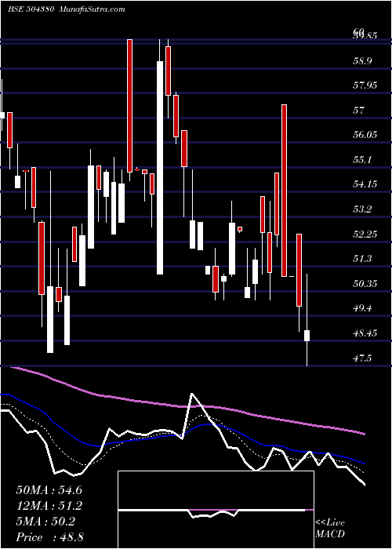Select the 50.35 price axis label
This screenshot has height=549, width=392.
tap(365, 284)
